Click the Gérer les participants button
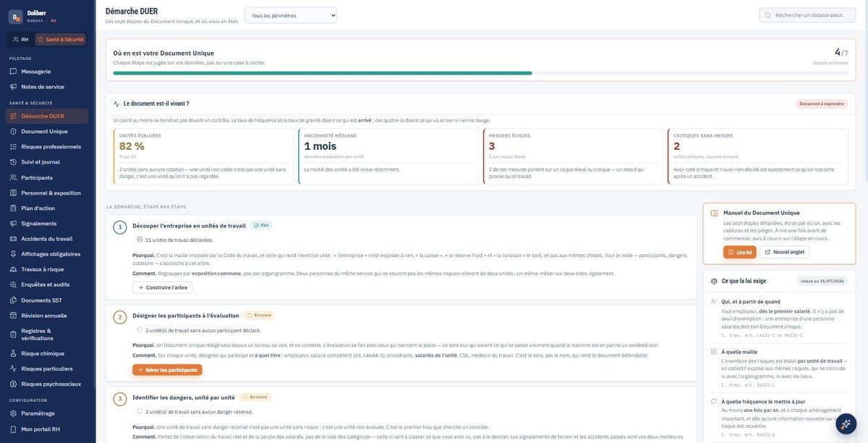 [x=167, y=370]
